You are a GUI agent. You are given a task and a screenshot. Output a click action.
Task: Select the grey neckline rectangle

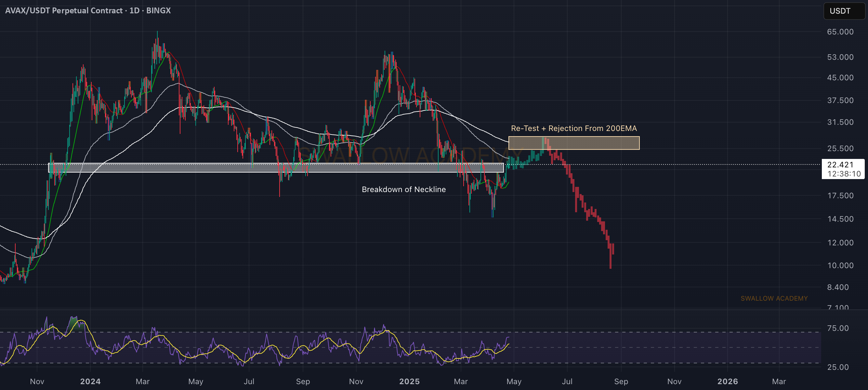[276, 167]
